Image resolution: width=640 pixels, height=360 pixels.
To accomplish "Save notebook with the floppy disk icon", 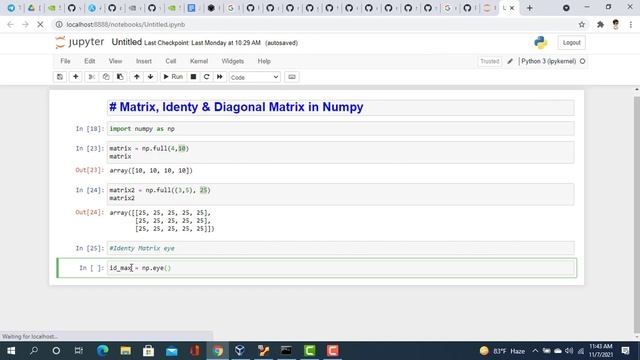I will [x=60, y=77].
